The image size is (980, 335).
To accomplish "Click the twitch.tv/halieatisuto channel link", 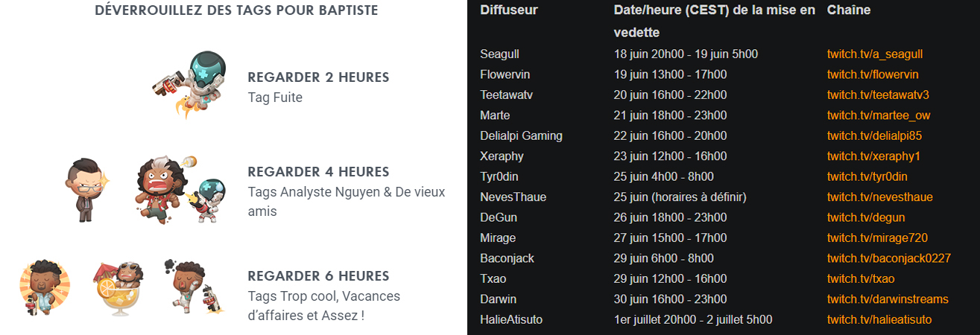I will point(879,319).
